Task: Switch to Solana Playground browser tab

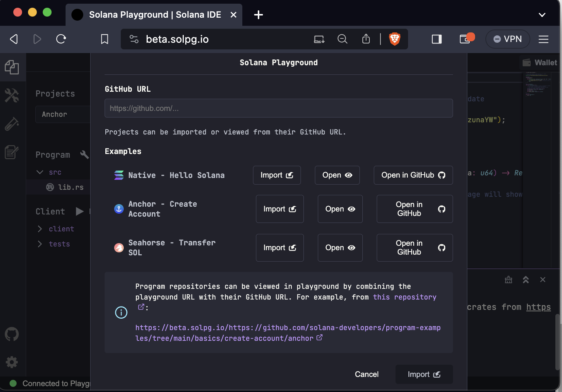Action: pos(154,15)
